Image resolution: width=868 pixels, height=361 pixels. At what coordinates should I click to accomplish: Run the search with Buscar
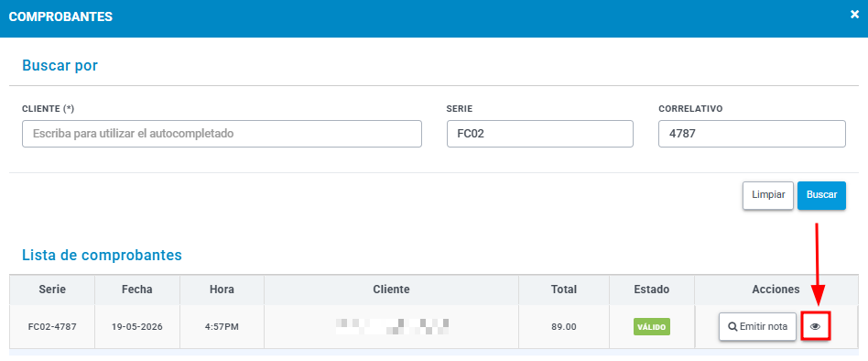click(x=821, y=195)
